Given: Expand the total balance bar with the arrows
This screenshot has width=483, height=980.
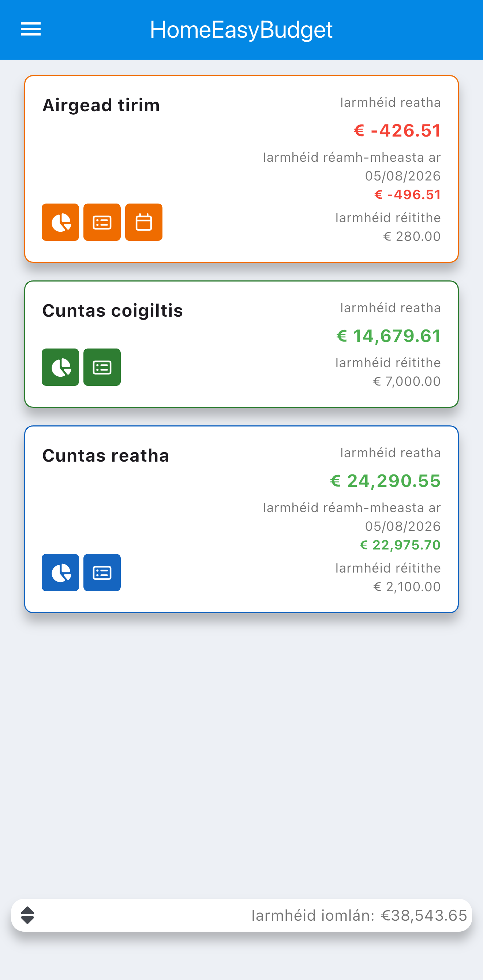Looking at the screenshot, I should click(27, 915).
